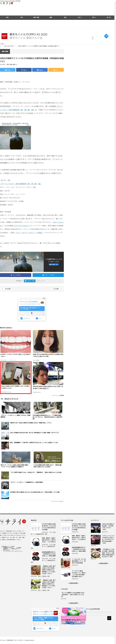Click the Twitter フォローする follow button
The width and height of the screenshot is (116, 644).
tap(29, 281)
